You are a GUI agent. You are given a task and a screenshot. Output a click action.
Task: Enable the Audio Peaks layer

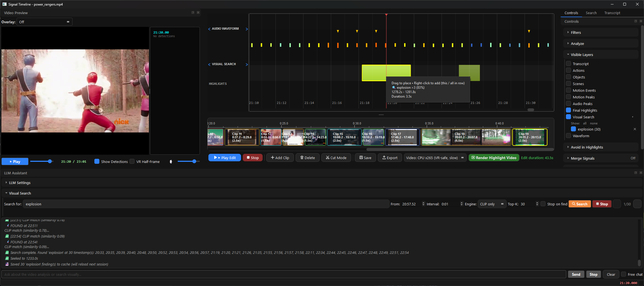coord(568,103)
